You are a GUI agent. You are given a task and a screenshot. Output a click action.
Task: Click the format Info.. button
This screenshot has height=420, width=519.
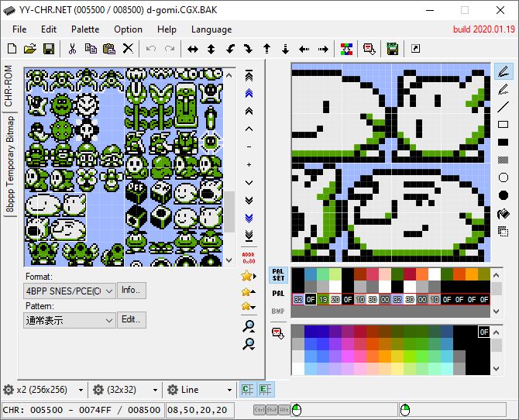pos(131,291)
